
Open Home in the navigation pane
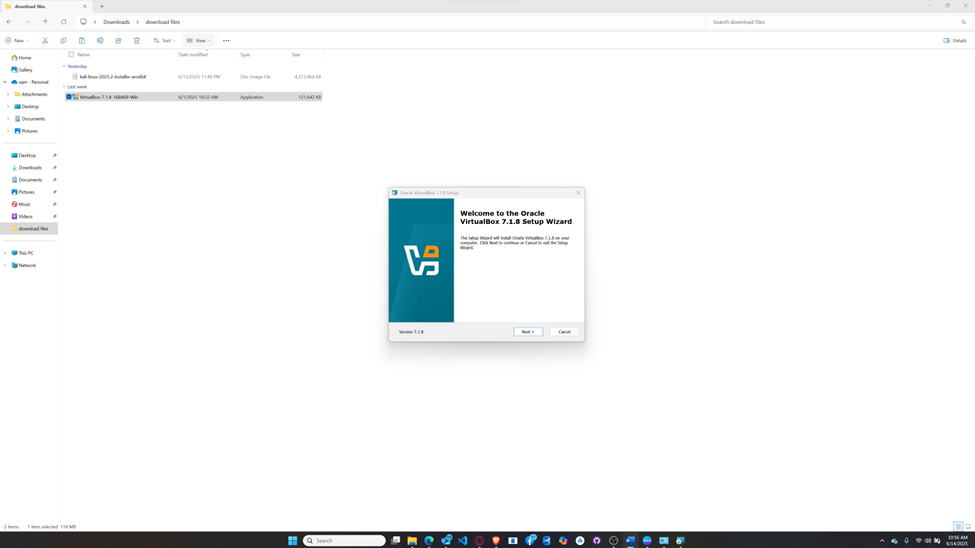click(x=25, y=57)
